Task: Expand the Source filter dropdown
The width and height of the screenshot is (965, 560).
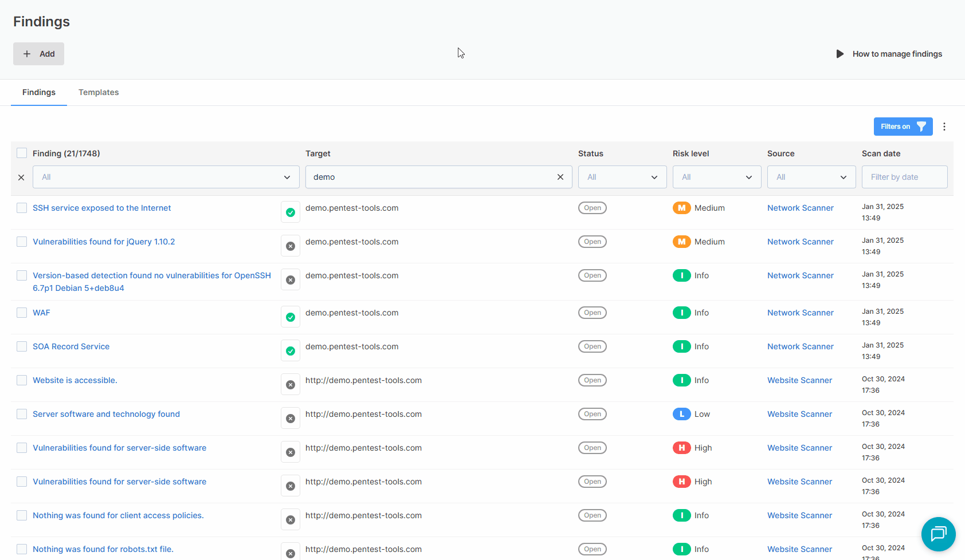Action: (811, 177)
